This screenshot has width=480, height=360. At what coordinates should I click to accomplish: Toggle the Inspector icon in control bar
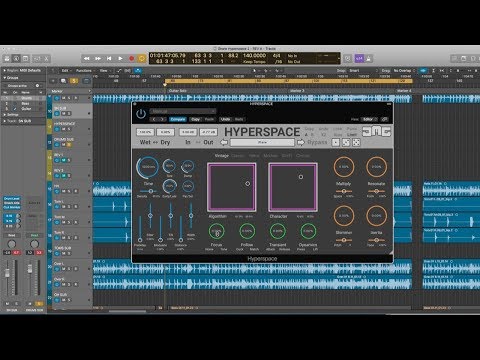[16, 59]
